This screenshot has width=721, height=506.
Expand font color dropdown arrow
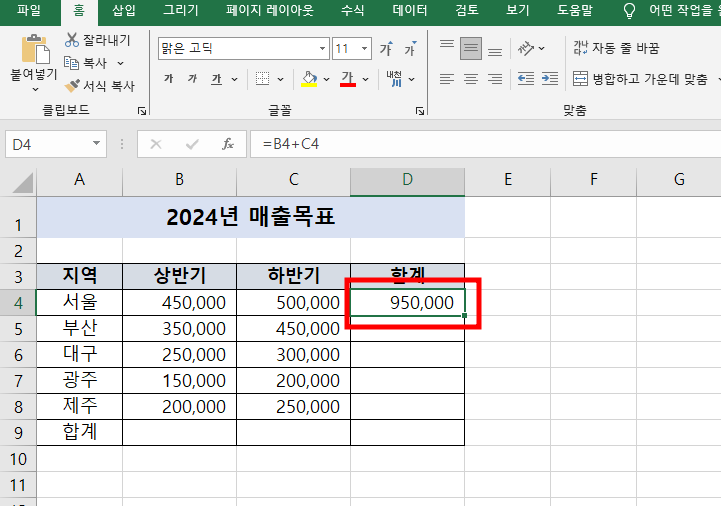366,80
